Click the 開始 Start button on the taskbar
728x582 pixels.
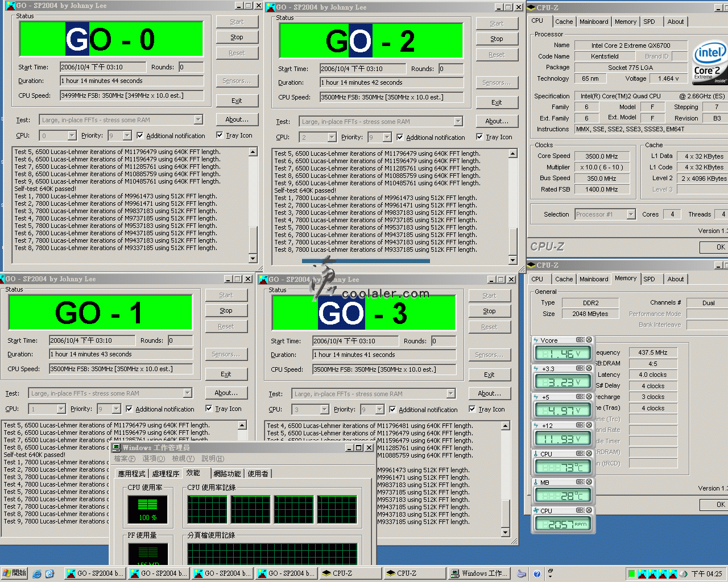click(x=14, y=573)
